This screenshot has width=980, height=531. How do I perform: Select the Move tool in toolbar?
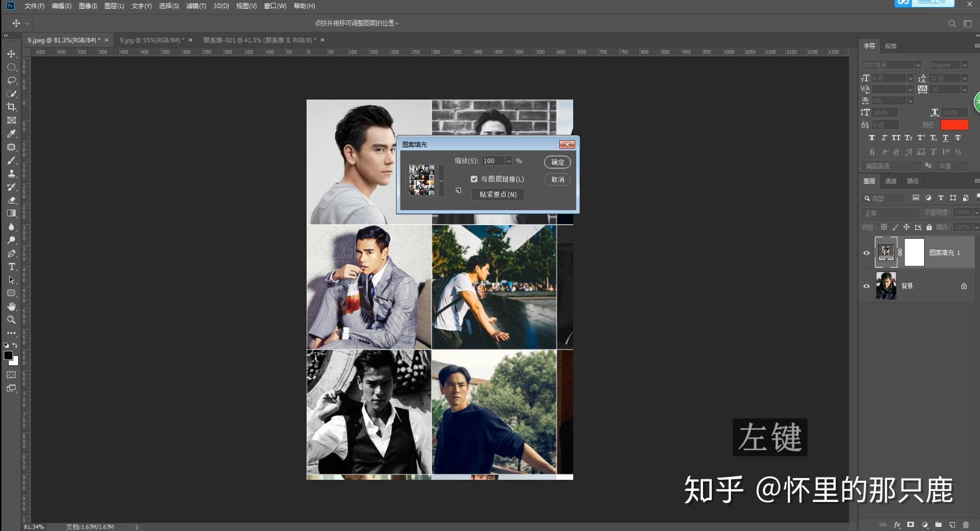tap(11, 54)
